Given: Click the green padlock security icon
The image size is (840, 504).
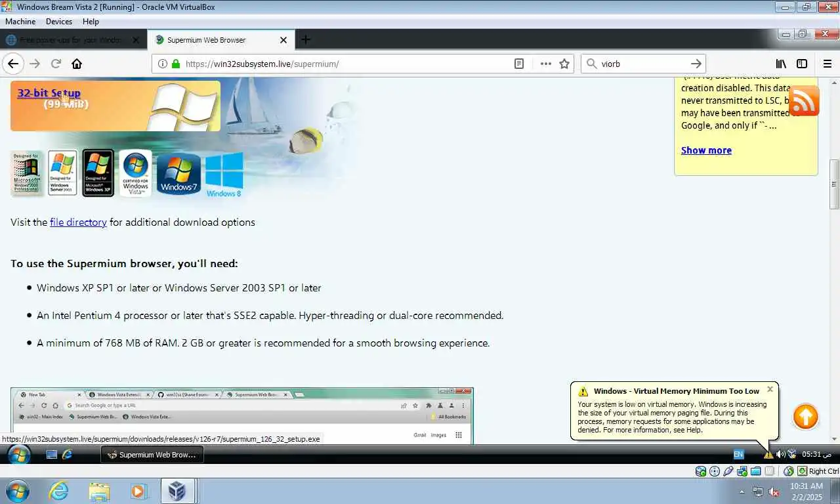Looking at the screenshot, I should 175,64.
